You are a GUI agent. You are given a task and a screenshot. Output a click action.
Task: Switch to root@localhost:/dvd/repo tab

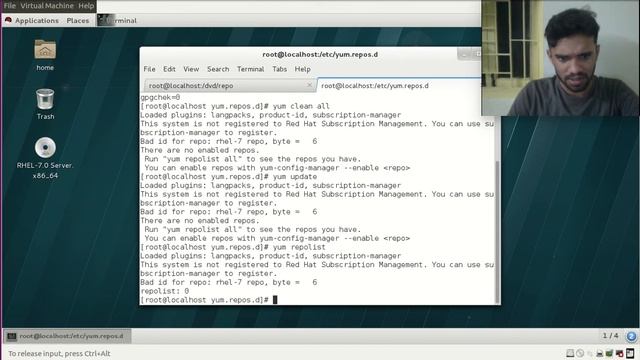tap(230, 85)
